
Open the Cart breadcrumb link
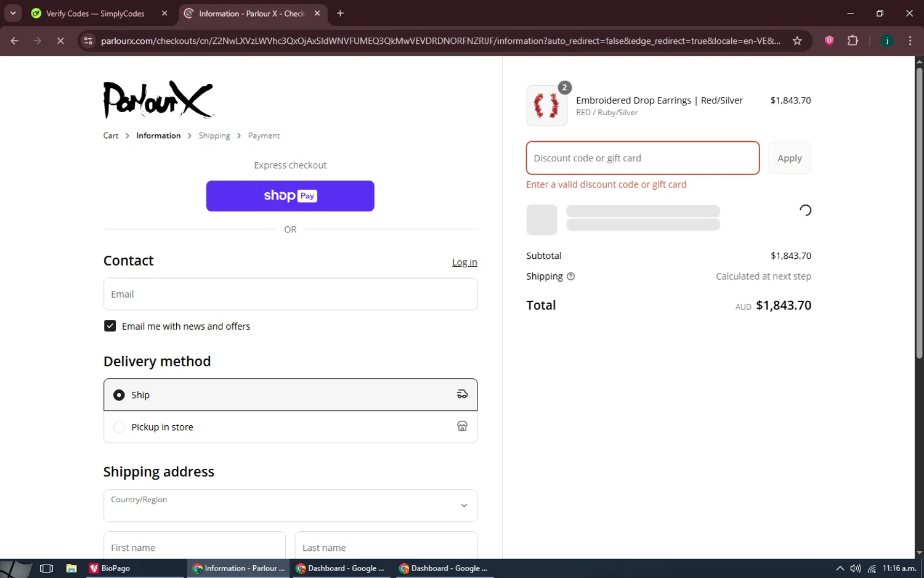(x=111, y=136)
